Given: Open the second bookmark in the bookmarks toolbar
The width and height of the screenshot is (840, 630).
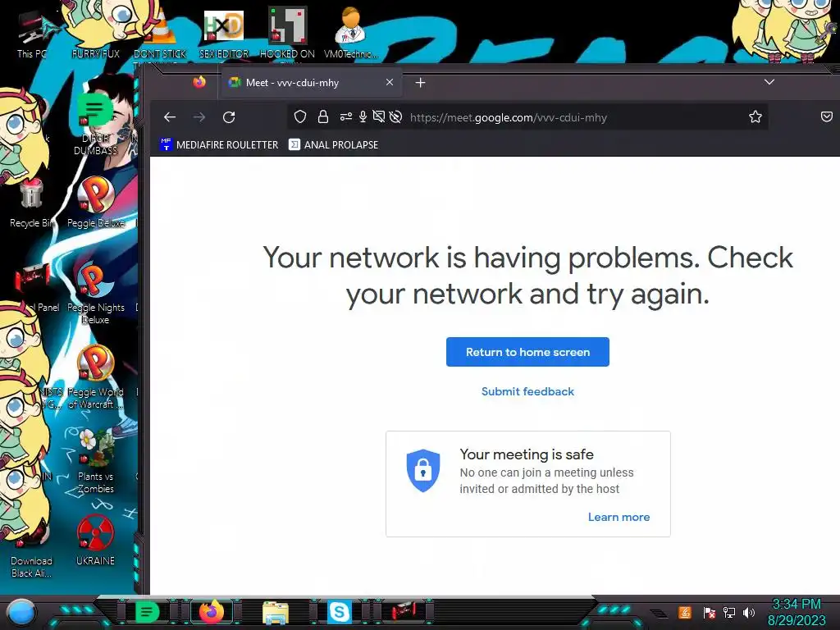Looking at the screenshot, I should (x=333, y=144).
